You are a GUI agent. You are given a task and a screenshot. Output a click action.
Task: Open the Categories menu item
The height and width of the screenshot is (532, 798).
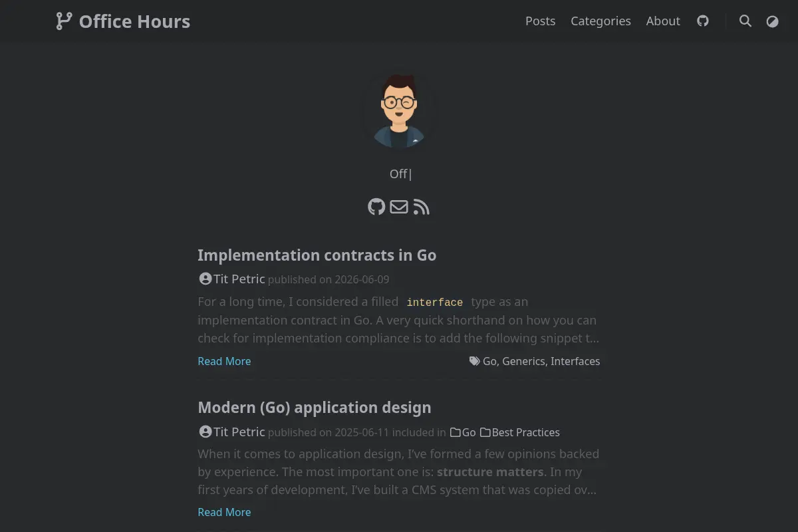click(x=600, y=21)
